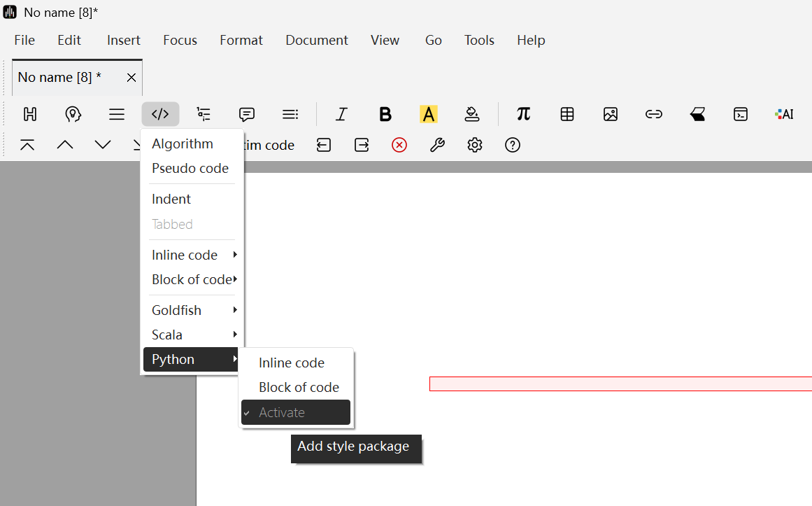The height and width of the screenshot is (506, 812).
Task: Click the italic text icon
Action: pyautogui.click(x=341, y=114)
